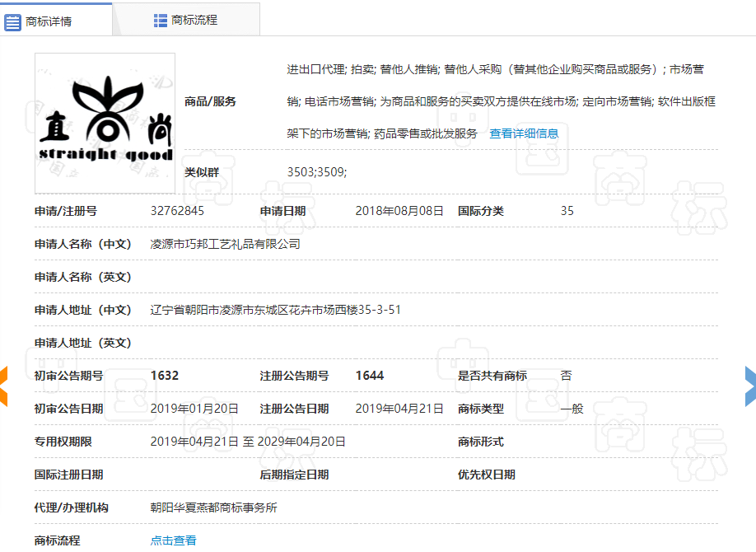756x552 pixels.
Task: Click the 初审公告期号 label
Action: pos(68,376)
